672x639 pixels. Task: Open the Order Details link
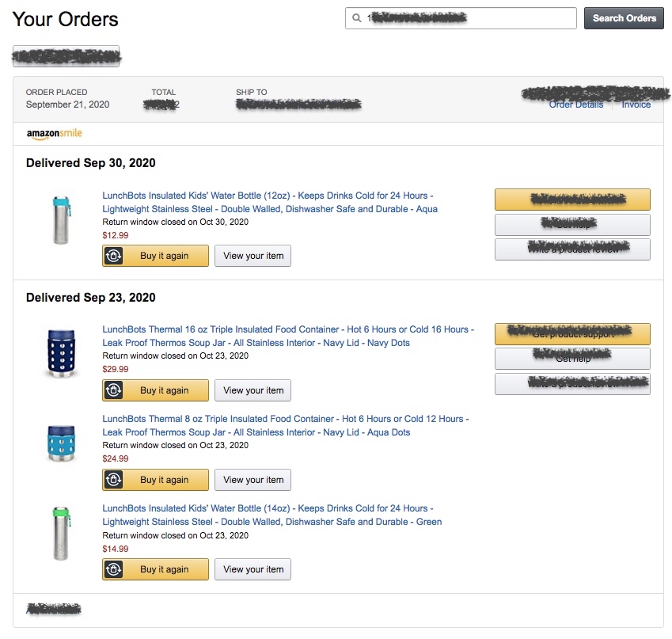(x=575, y=105)
